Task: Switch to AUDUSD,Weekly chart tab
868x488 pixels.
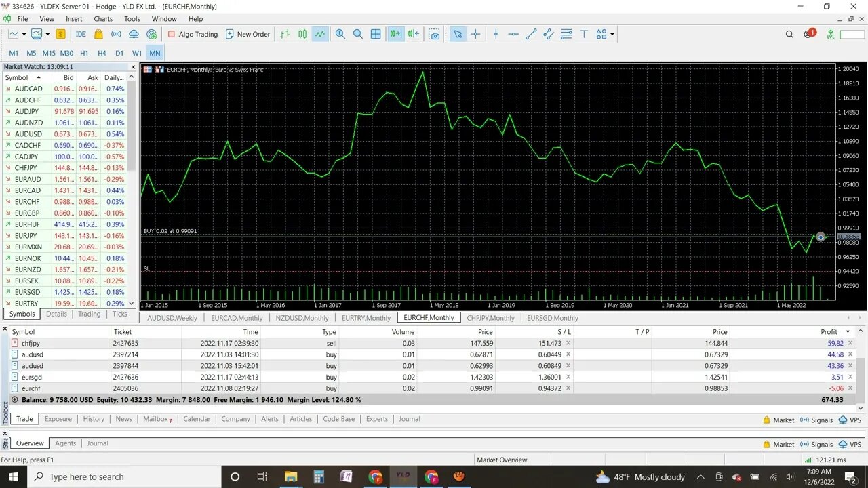Action: click(x=172, y=318)
